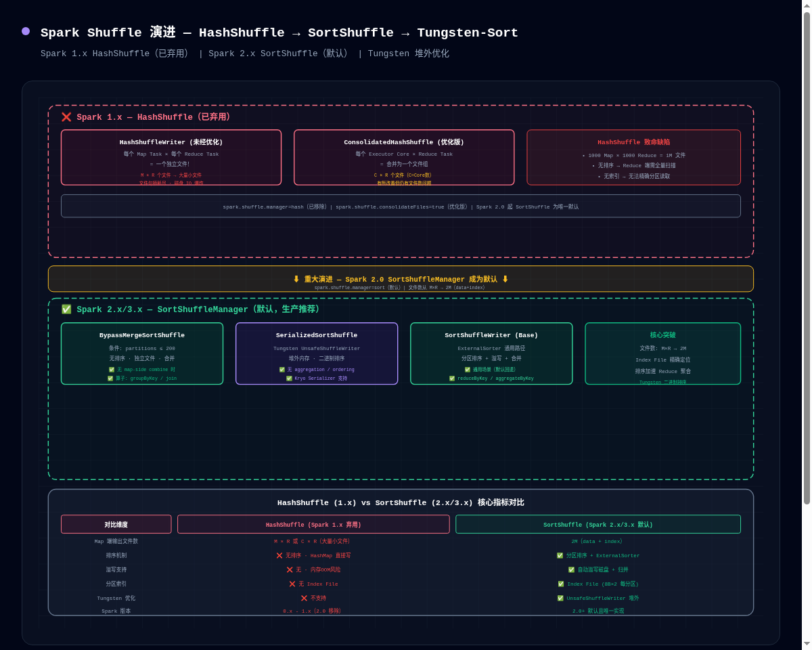Click the HashShuffle 致命缺陷 card heading
Viewport: 812px width, 650px height.
(633, 142)
